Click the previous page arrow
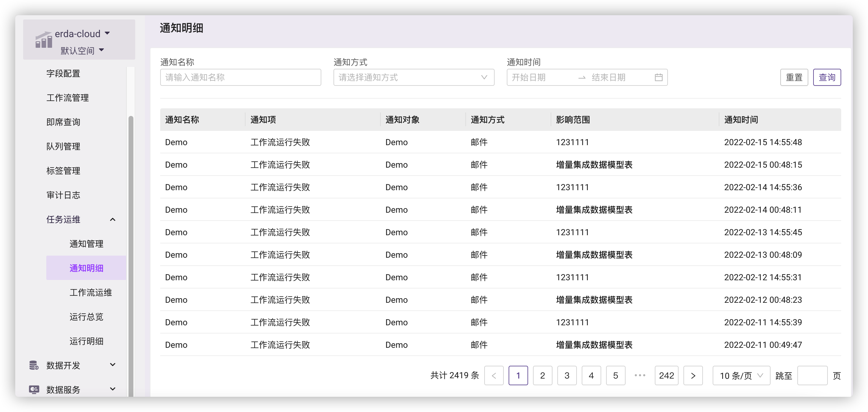 click(494, 376)
